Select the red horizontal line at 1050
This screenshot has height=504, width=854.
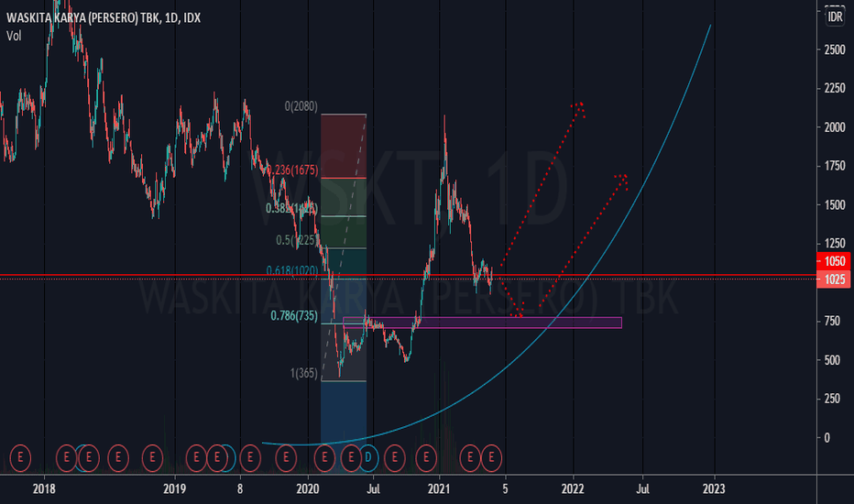pyautogui.click(x=409, y=275)
